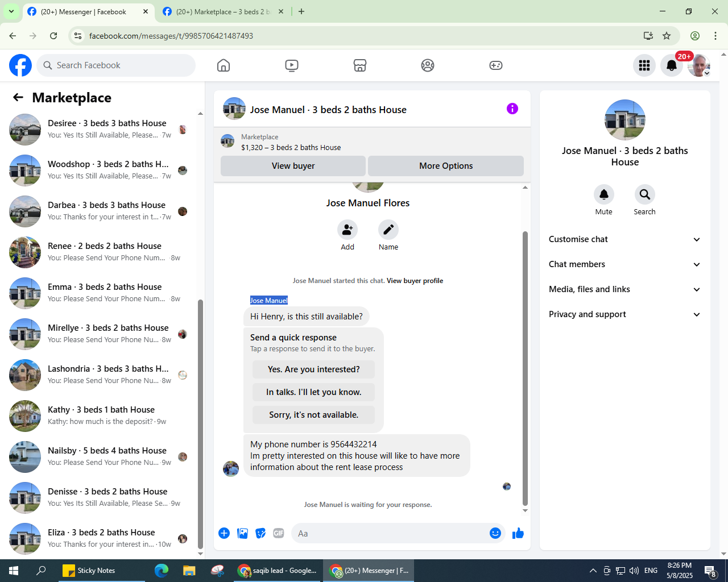728x582 pixels.
Task: Open the emoji picker in message box
Action: click(x=495, y=533)
